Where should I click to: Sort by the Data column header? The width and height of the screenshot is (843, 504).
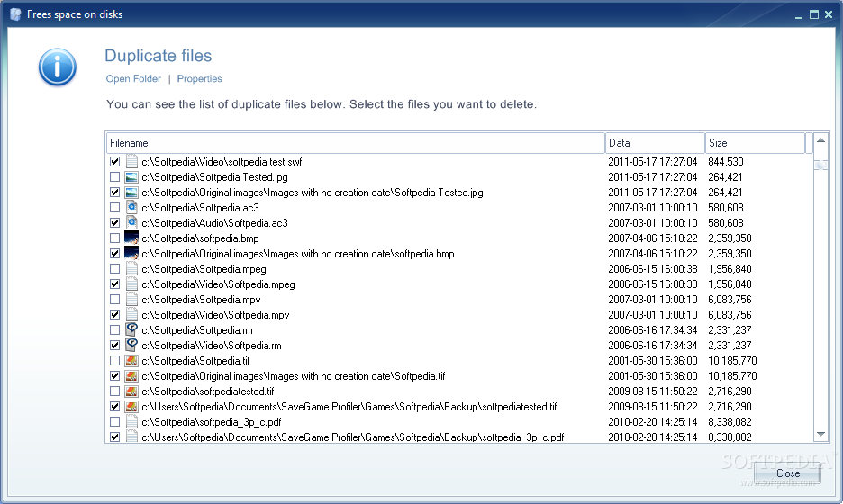pyautogui.click(x=655, y=143)
